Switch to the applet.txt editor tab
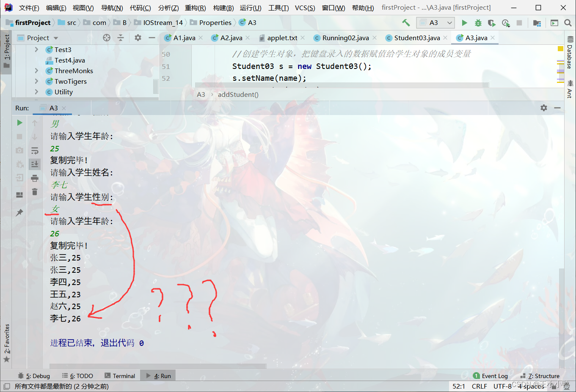Viewport: 576px width, 392px height. pyautogui.click(x=282, y=38)
